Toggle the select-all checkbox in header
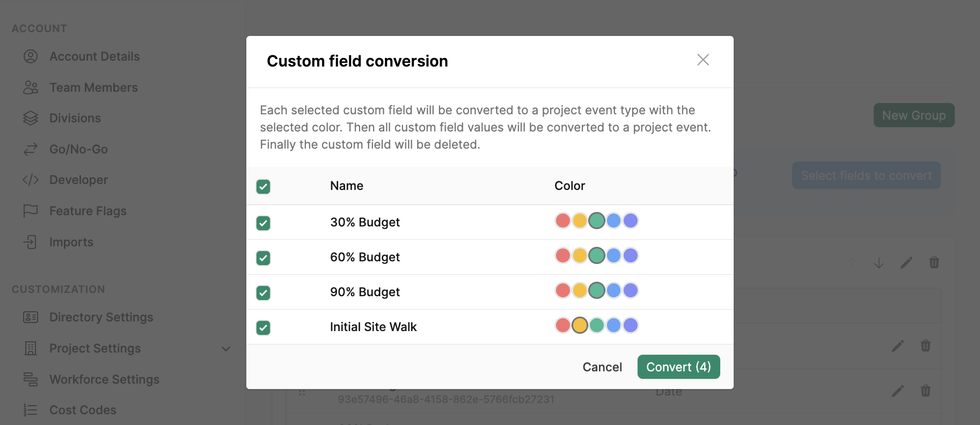 [263, 187]
